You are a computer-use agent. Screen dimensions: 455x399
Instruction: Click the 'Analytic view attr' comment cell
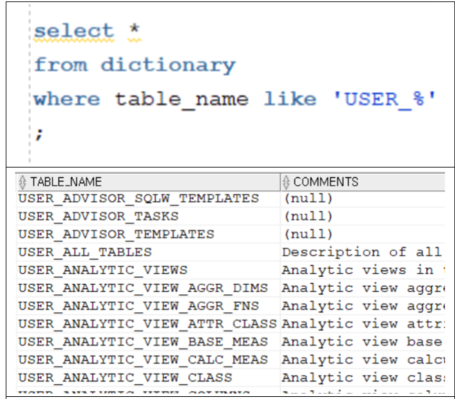363,324
